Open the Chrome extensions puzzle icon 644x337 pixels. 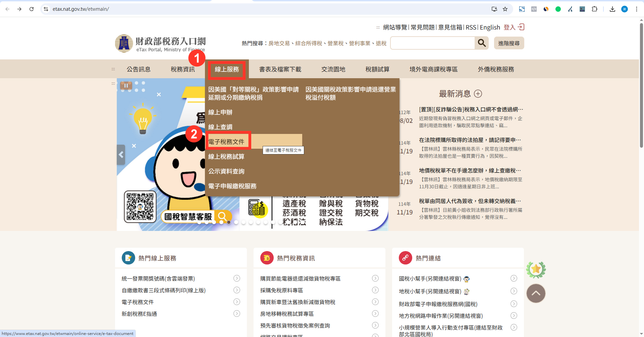click(x=594, y=9)
